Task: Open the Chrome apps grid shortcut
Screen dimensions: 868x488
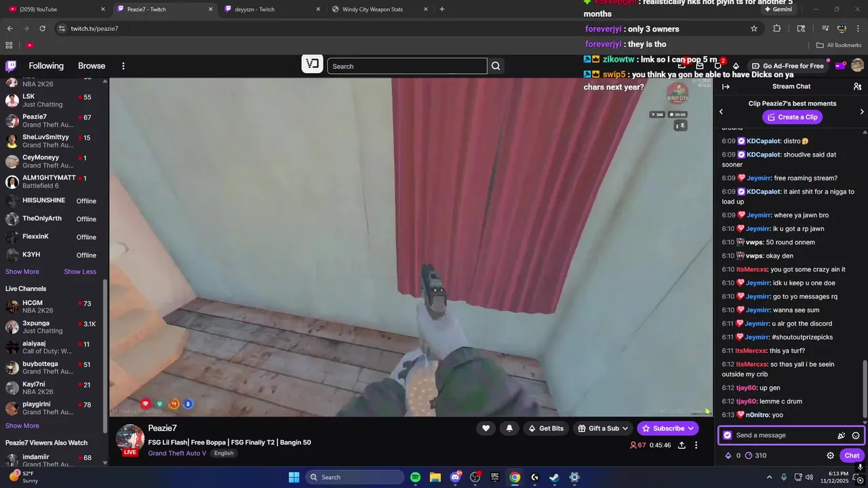Action: (x=9, y=45)
